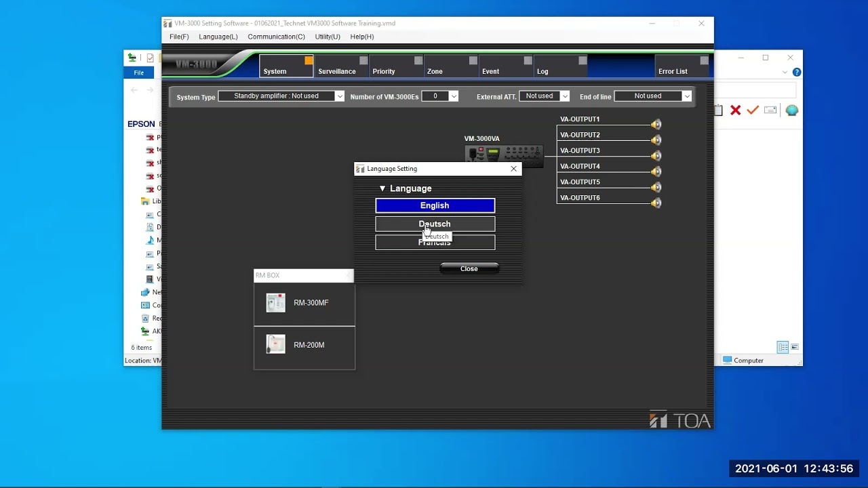This screenshot has width=868, height=488.
Task: Click the Recycle Bin icon in Explorer tree
Action: click(x=145, y=318)
